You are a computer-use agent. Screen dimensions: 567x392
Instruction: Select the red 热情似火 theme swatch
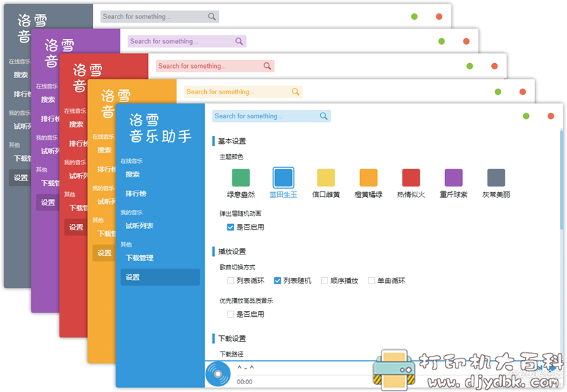pyautogui.click(x=411, y=177)
